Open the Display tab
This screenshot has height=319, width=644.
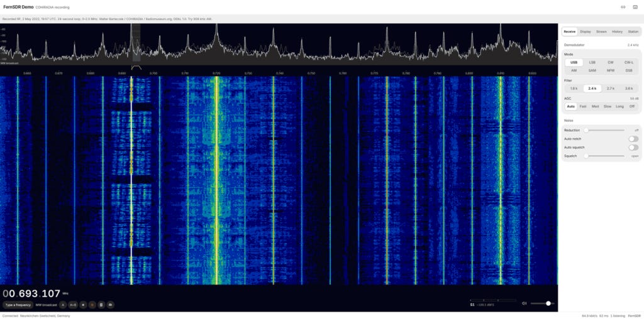(586, 31)
